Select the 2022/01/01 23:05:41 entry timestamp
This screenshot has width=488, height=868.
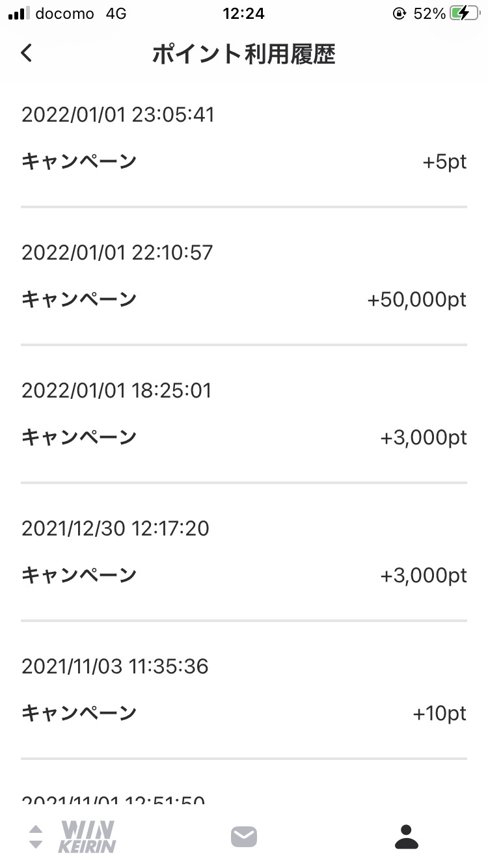point(118,115)
